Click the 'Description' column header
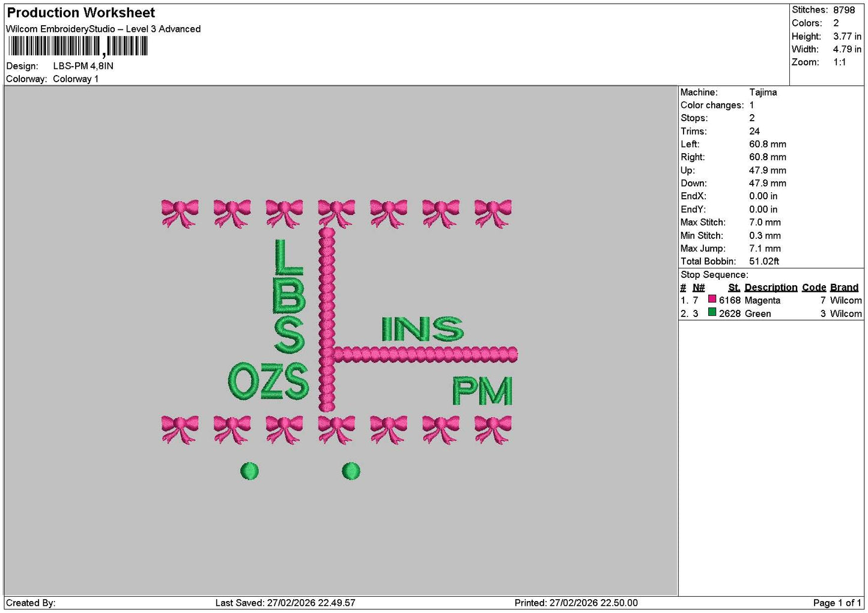This screenshot has height=613, width=868. click(x=771, y=288)
